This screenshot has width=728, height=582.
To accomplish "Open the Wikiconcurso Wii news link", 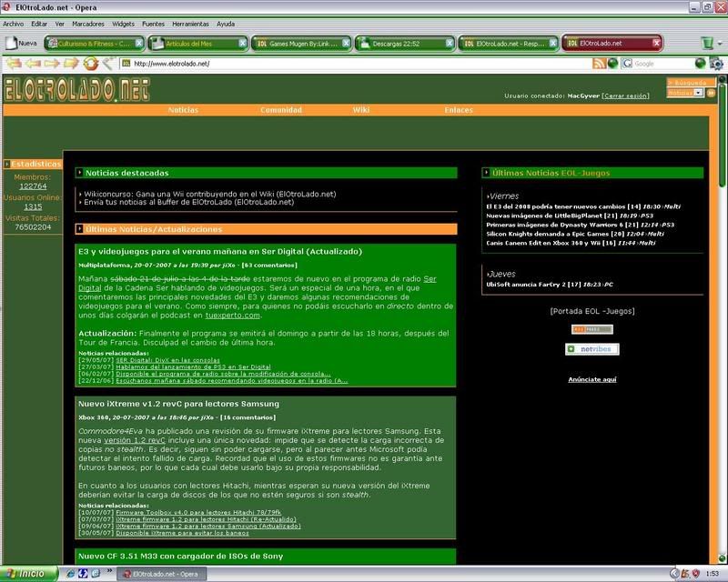I will [x=210, y=194].
